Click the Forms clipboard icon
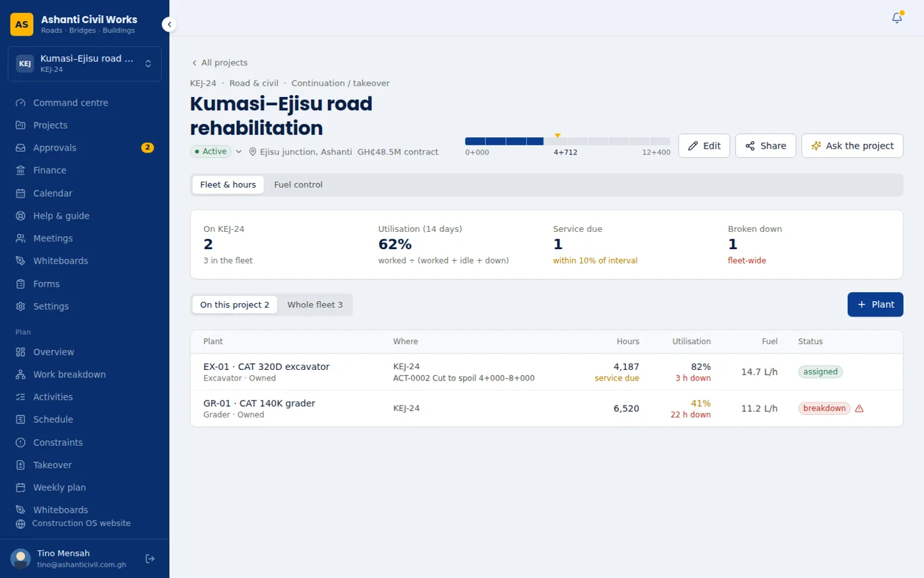924x578 pixels. point(20,284)
